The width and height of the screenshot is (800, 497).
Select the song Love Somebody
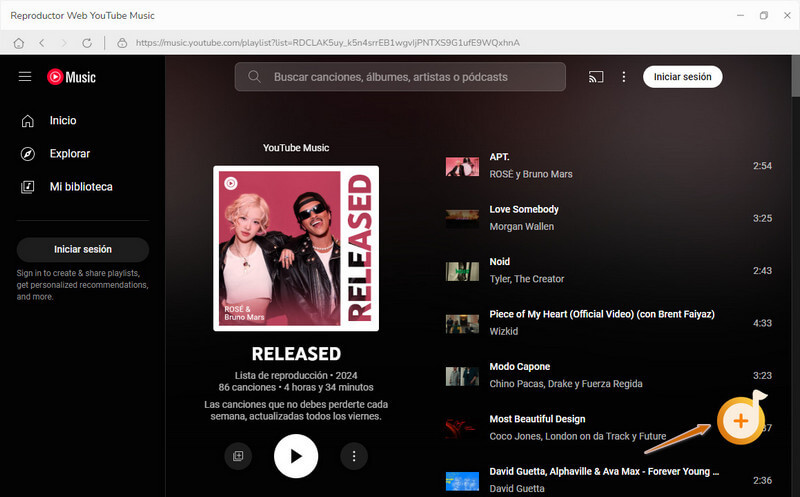[x=524, y=209]
